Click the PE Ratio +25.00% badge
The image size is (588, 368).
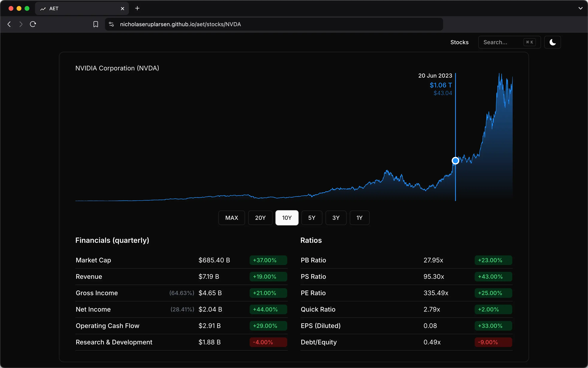493,293
